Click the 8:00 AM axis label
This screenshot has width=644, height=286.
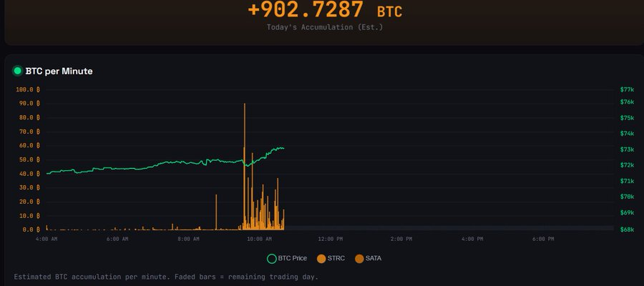(x=188, y=240)
